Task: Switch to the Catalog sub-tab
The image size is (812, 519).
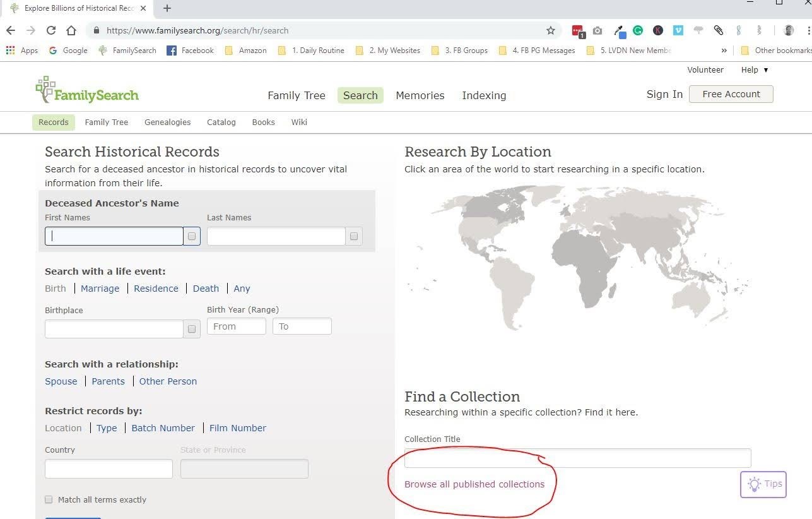Action: [x=221, y=122]
